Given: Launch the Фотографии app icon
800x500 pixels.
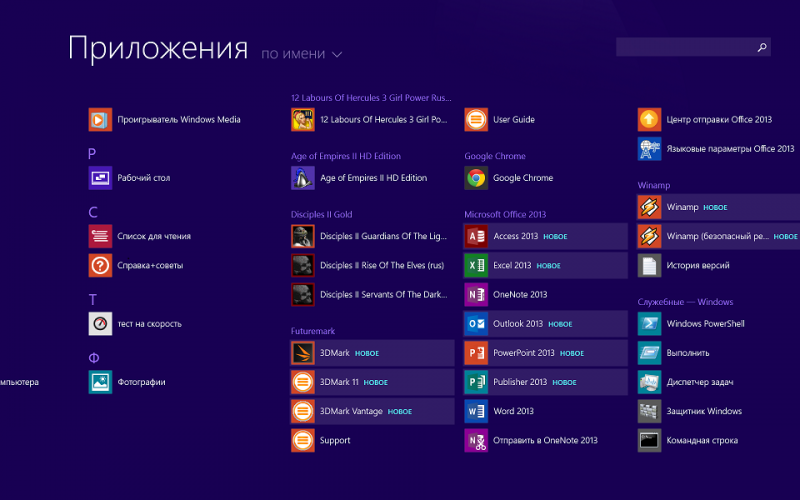Looking at the screenshot, I should click(100, 382).
